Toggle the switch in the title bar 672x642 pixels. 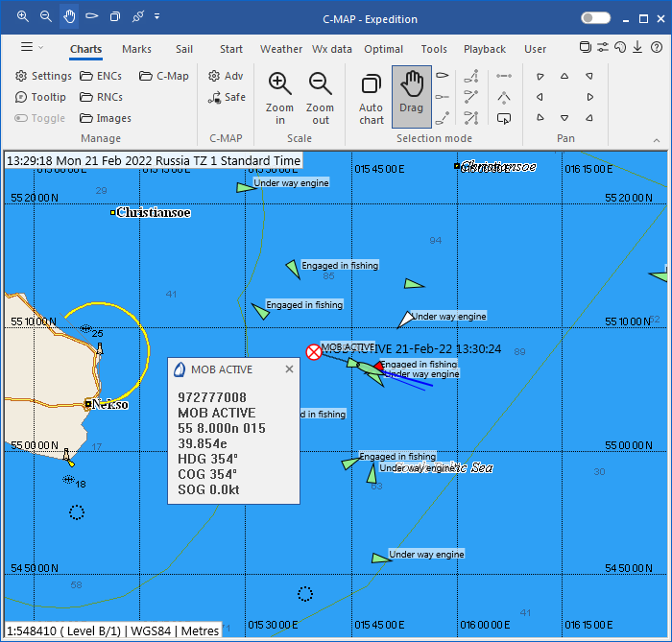point(595,18)
